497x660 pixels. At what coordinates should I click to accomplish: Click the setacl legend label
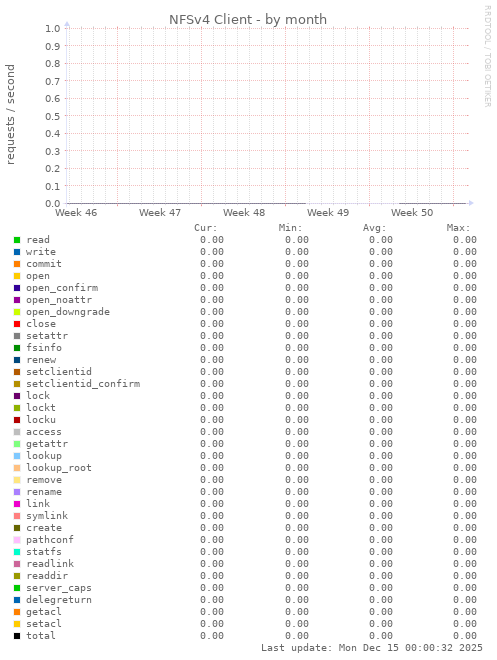click(44, 624)
